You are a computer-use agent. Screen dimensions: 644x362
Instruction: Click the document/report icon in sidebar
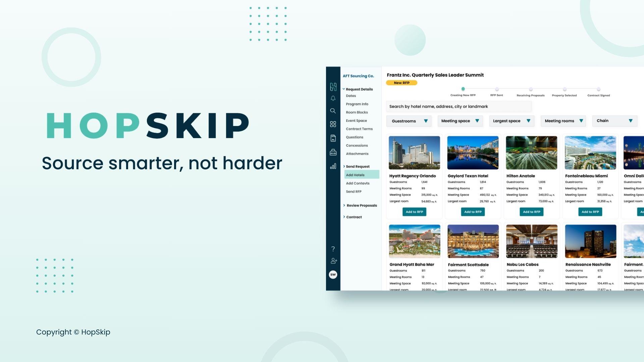point(333,138)
